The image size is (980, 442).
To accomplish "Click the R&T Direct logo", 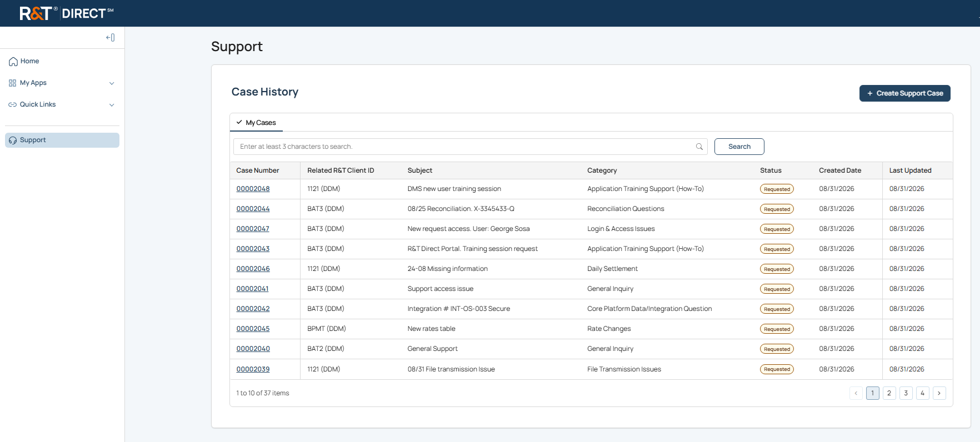I will [x=66, y=13].
